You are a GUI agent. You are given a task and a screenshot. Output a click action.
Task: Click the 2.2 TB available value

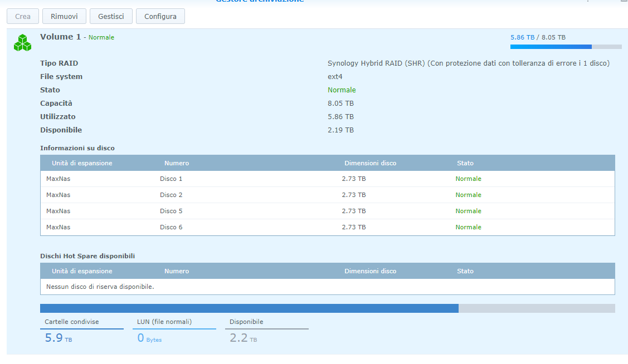(x=243, y=338)
